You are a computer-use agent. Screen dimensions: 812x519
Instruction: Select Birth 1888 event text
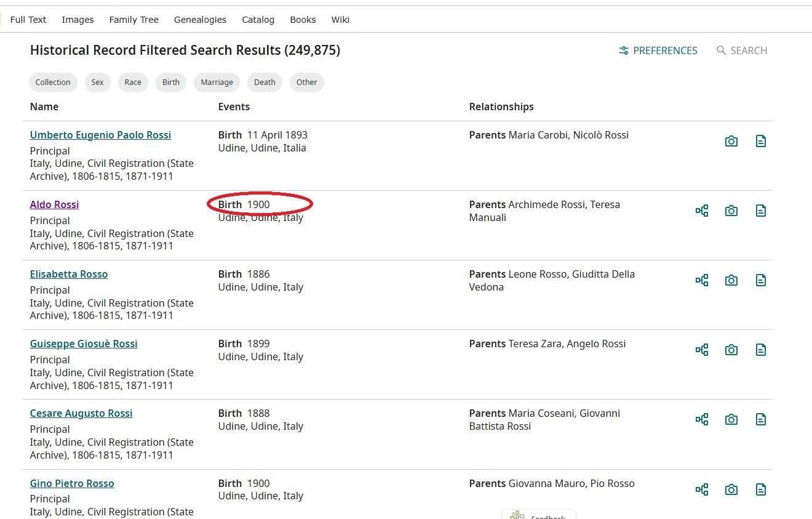[x=244, y=414]
